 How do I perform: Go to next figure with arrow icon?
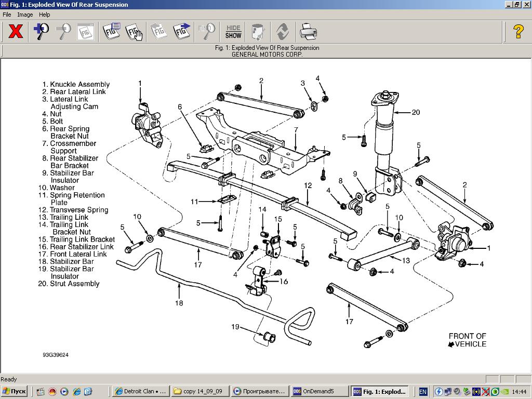tap(182, 32)
